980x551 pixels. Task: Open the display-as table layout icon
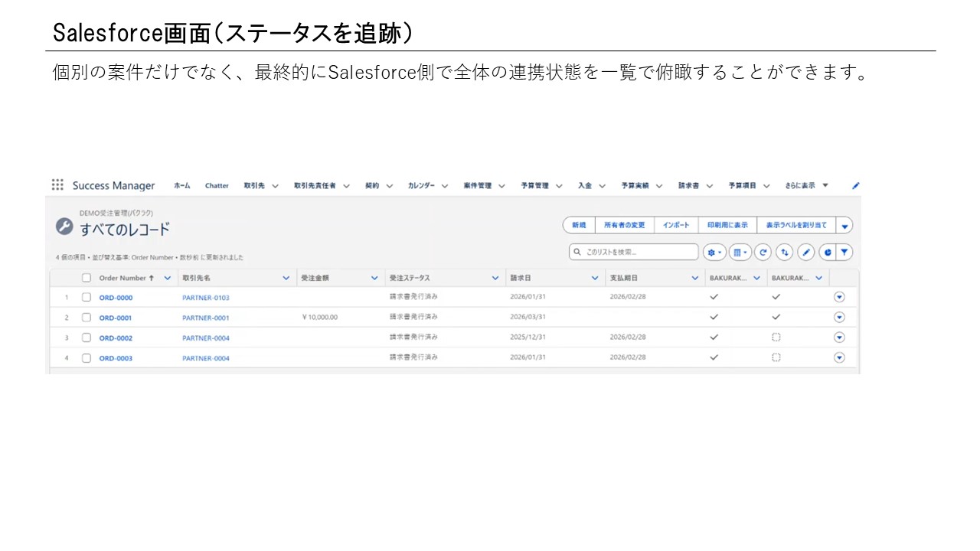tap(739, 252)
